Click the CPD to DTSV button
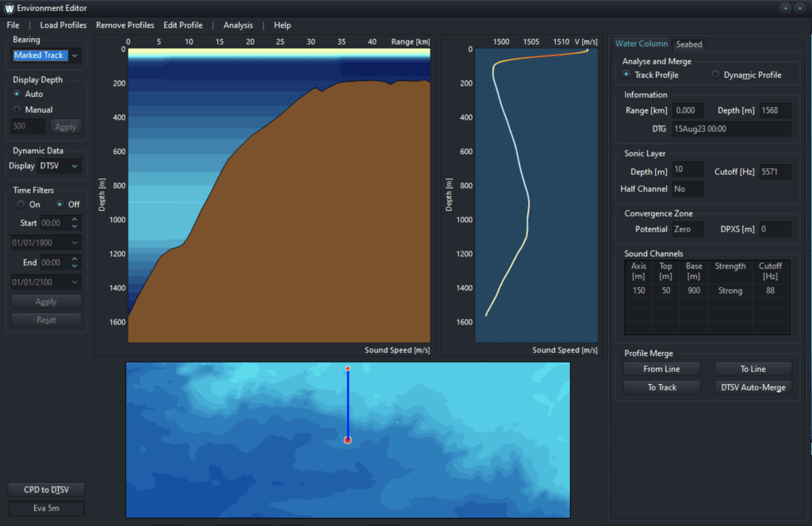Image resolution: width=812 pixels, height=526 pixels. (45, 490)
